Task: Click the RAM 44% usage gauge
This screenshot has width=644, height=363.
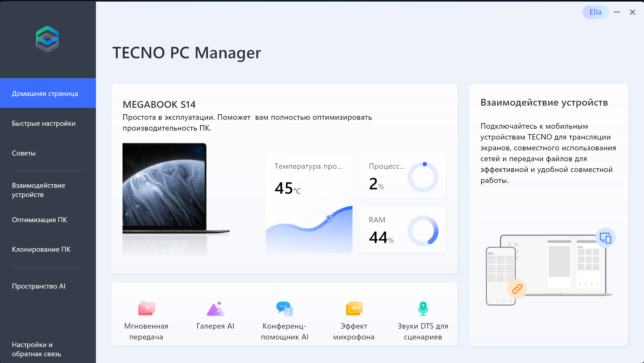Action: pos(423,231)
